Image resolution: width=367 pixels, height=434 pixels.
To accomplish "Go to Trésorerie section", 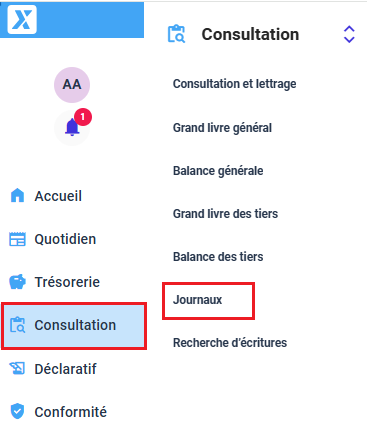I will point(55,282).
